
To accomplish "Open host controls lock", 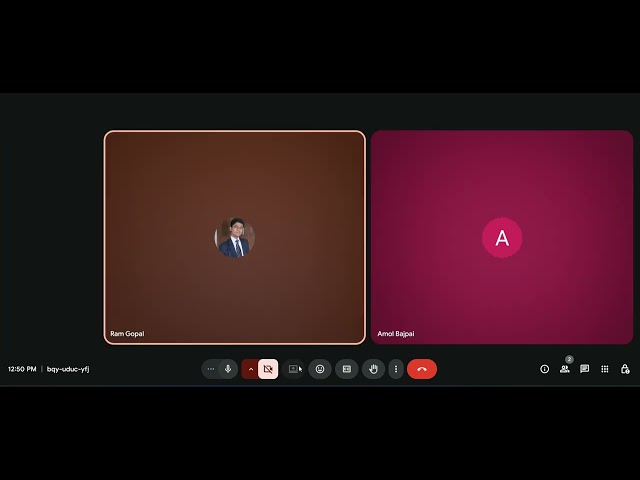I will click(625, 369).
